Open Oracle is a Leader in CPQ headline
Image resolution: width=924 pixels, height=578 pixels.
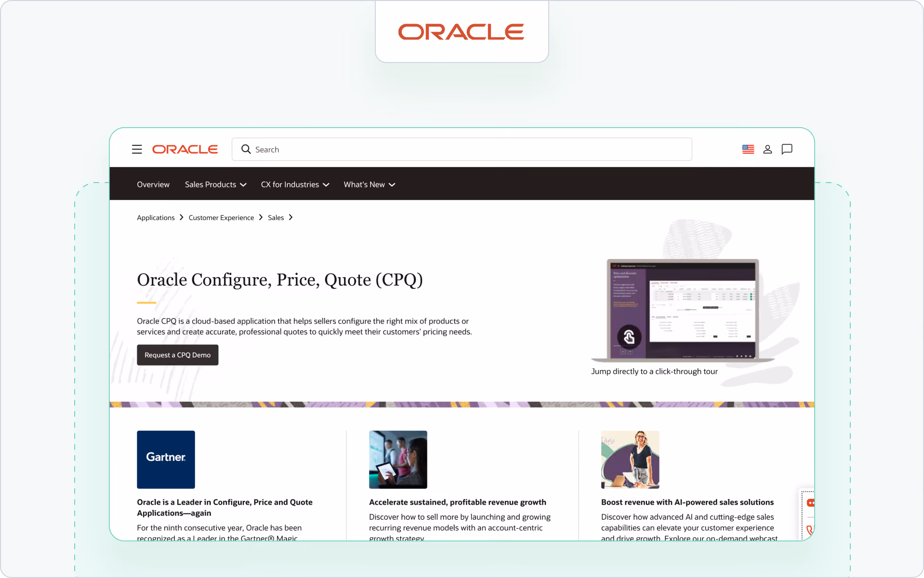(x=224, y=508)
